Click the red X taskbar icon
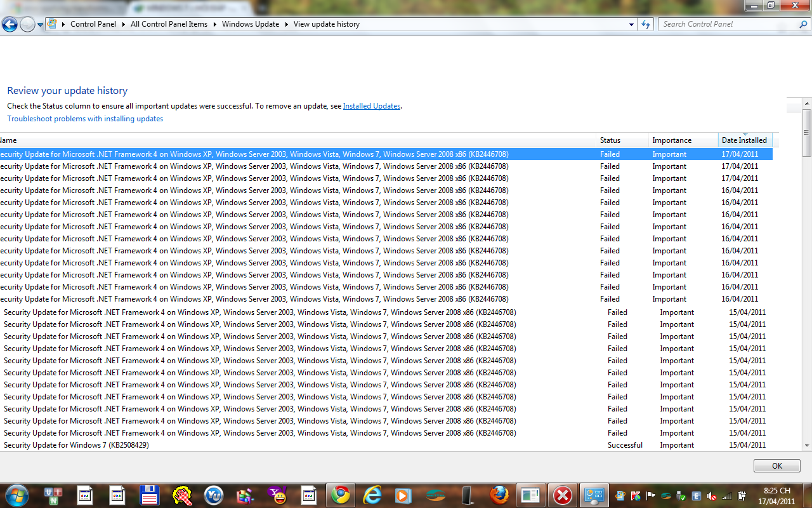This screenshot has height=508, width=812. click(562, 495)
